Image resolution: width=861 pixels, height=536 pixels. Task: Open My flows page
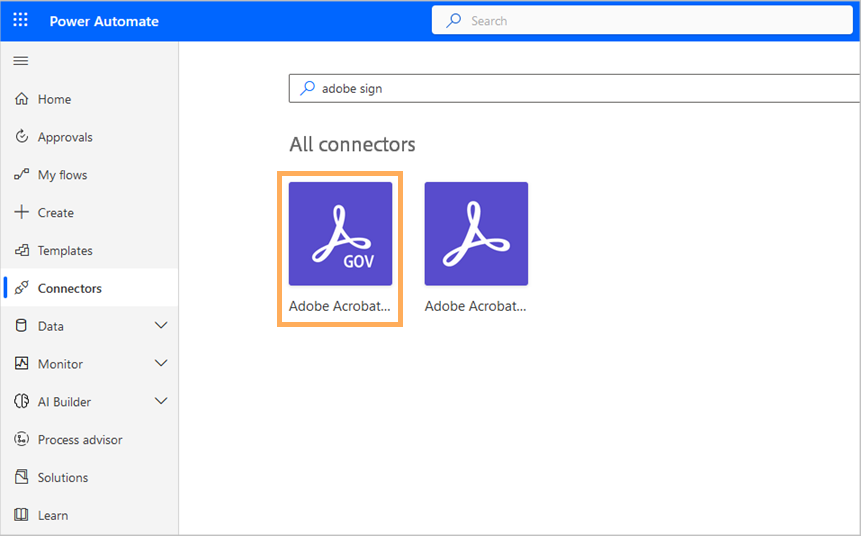click(x=90, y=175)
